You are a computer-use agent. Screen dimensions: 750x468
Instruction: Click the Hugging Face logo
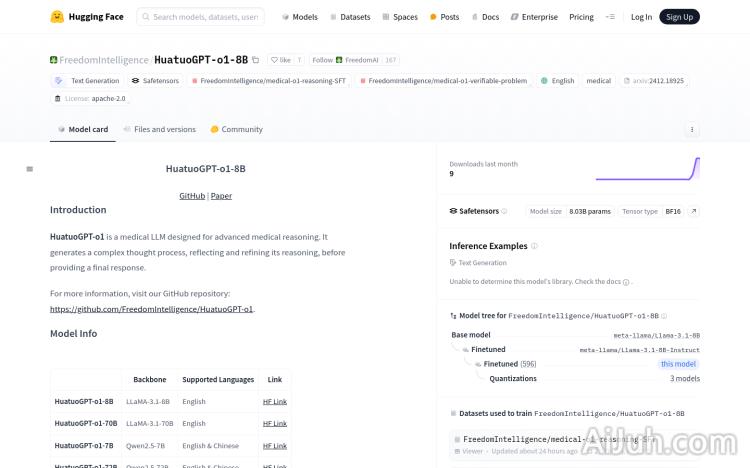click(58, 17)
